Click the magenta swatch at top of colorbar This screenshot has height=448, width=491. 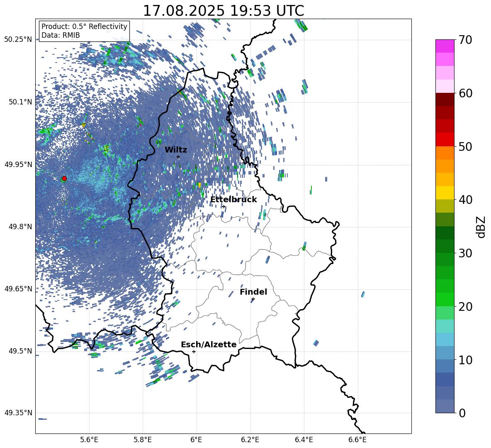pyautogui.click(x=445, y=46)
